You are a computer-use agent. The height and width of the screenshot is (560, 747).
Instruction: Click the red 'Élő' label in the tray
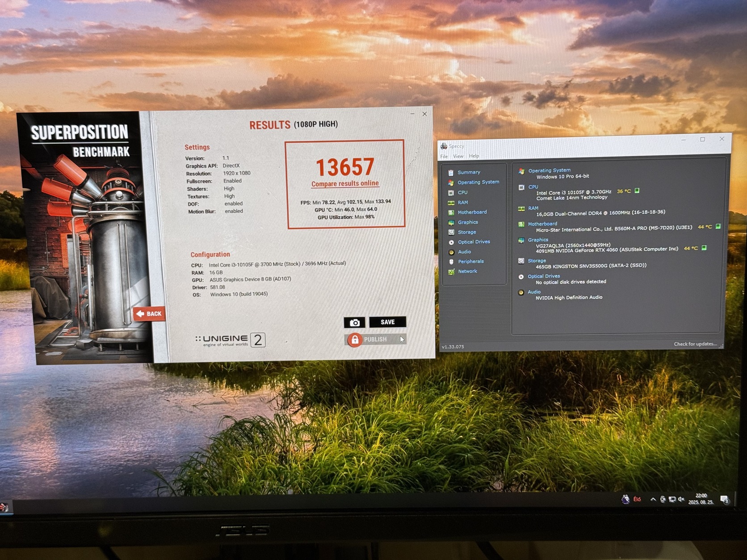[x=637, y=499]
